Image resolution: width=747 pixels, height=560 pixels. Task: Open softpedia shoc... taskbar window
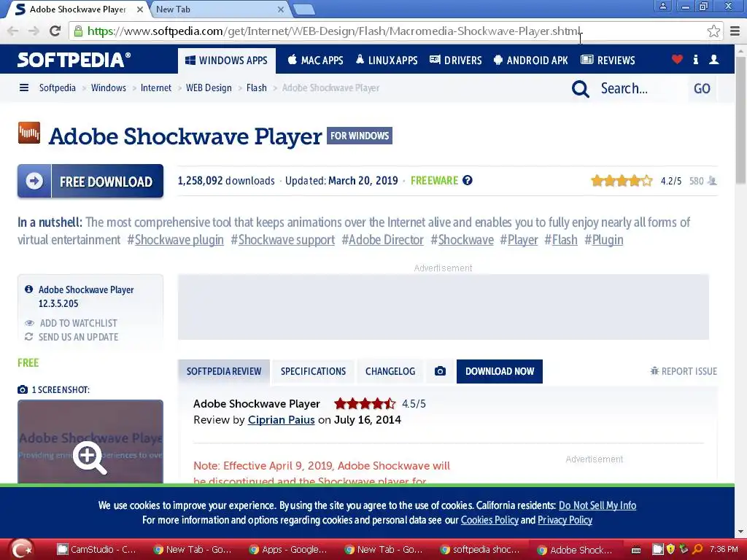coord(480,550)
